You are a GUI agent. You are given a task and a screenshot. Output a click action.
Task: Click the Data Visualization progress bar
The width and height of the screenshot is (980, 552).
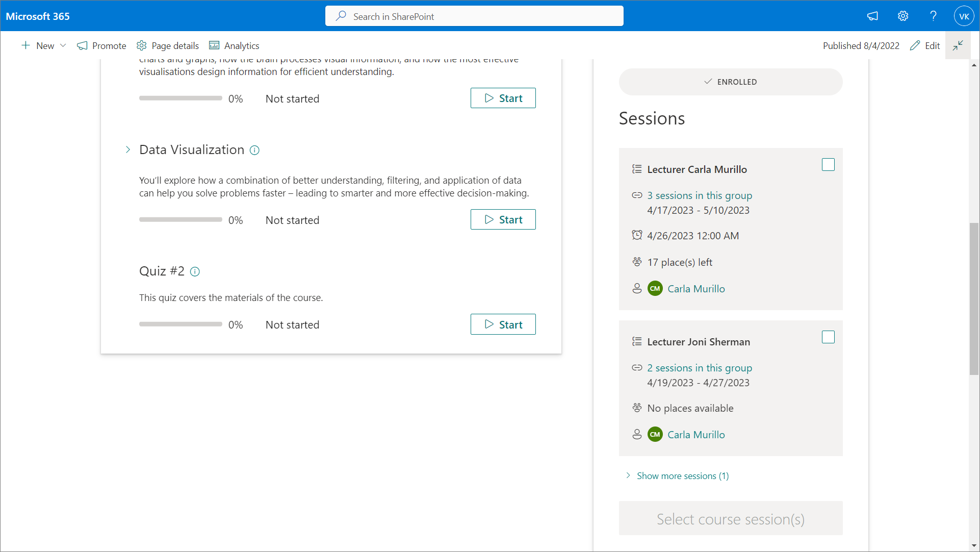(180, 220)
